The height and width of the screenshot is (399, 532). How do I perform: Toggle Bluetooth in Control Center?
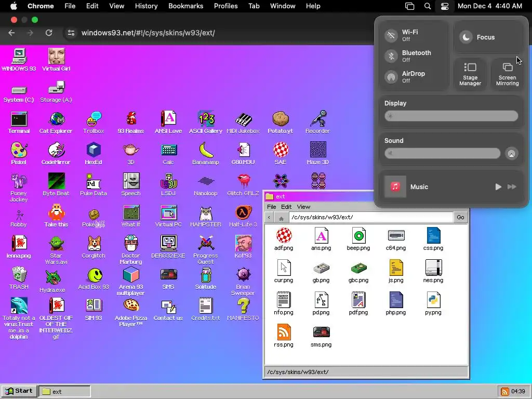click(391, 56)
